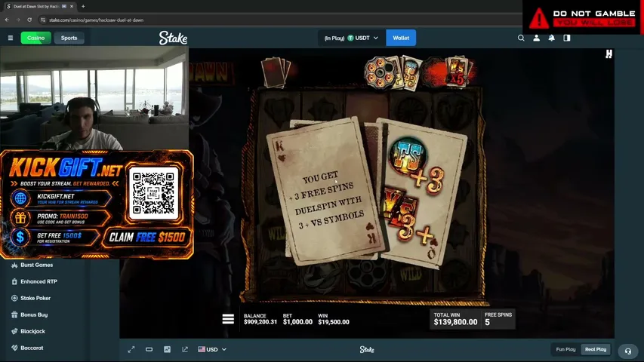Open Enhanced RTP in sidebar

[x=39, y=281]
